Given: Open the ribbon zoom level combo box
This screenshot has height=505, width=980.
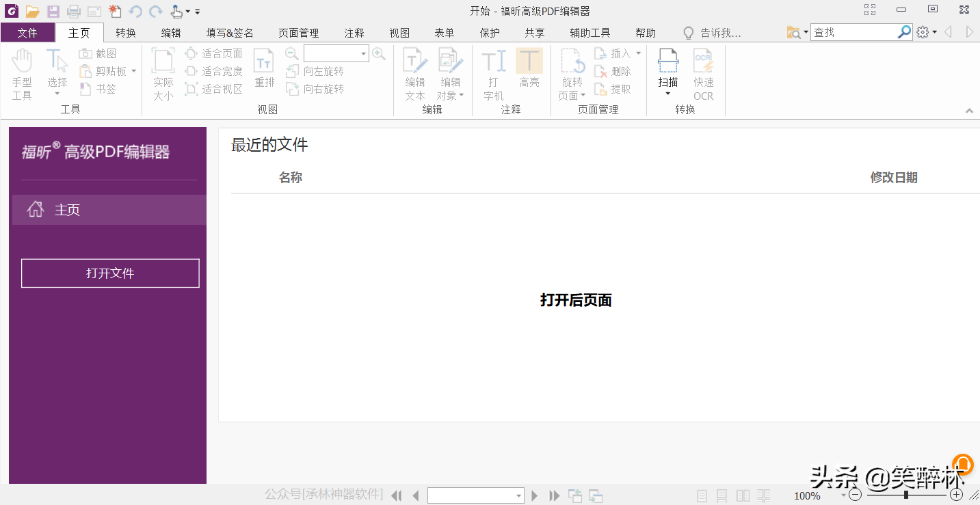Looking at the screenshot, I should [336, 53].
